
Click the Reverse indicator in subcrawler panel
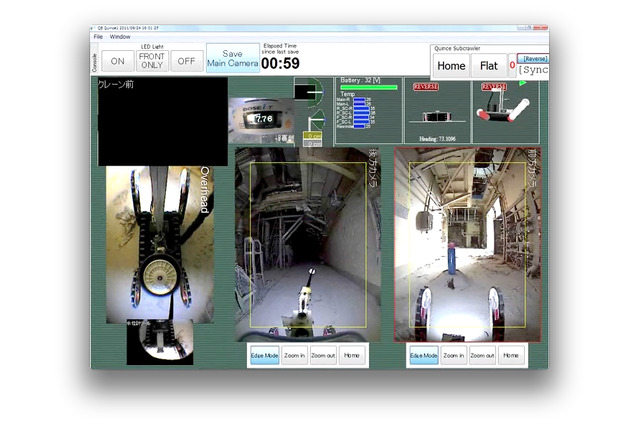(x=532, y=58)
